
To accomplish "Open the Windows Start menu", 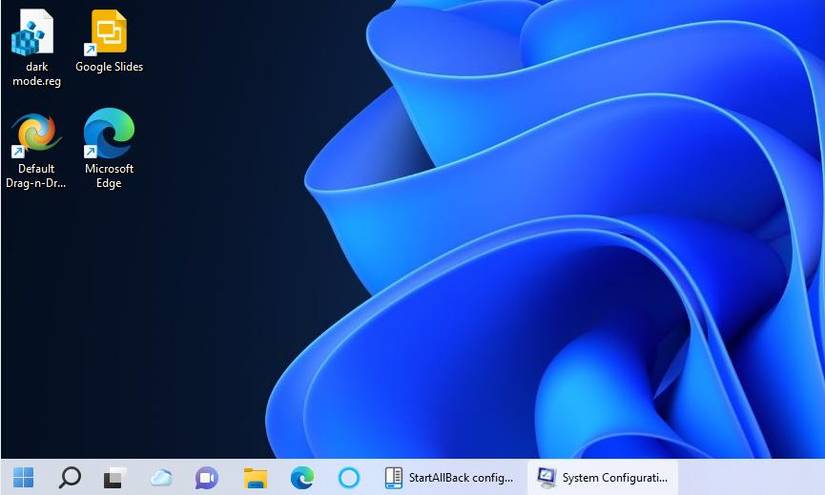I will (x=23, y=478).
